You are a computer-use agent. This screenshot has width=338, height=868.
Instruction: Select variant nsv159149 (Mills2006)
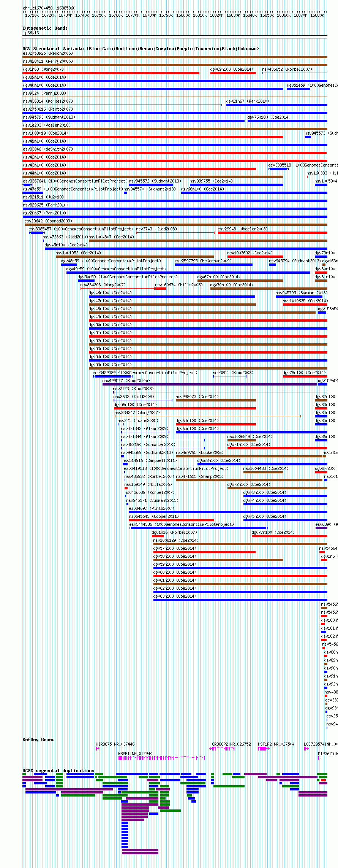(148, 484)
